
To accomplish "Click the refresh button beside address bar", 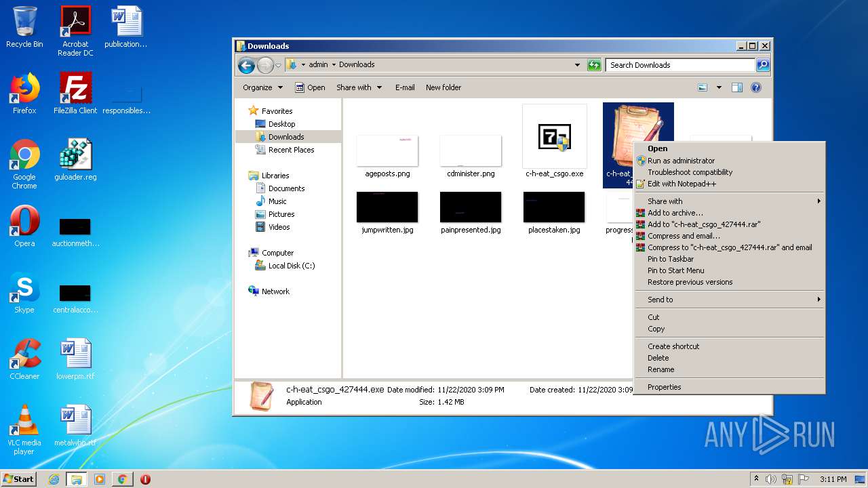I will pos(594,65).
